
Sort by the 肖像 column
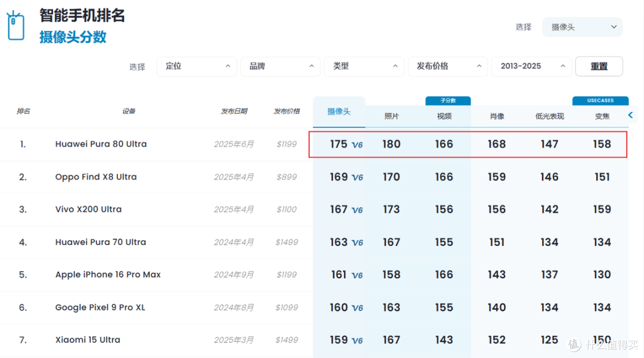(x=497, y=117)
